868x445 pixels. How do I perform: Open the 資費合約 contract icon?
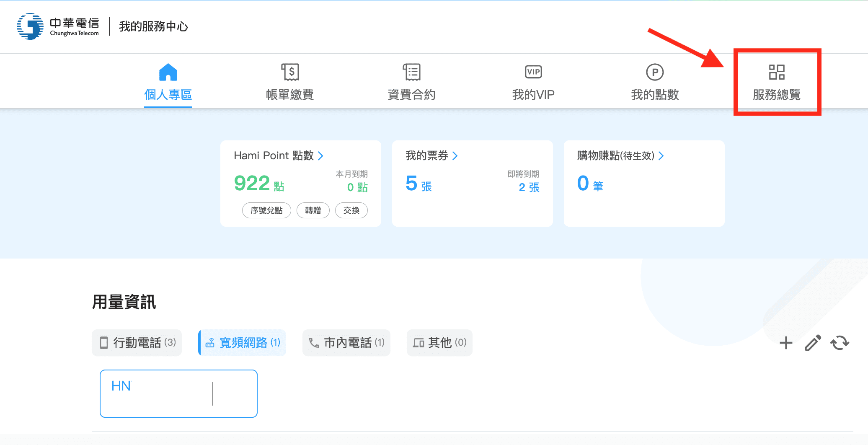[412, 72]
